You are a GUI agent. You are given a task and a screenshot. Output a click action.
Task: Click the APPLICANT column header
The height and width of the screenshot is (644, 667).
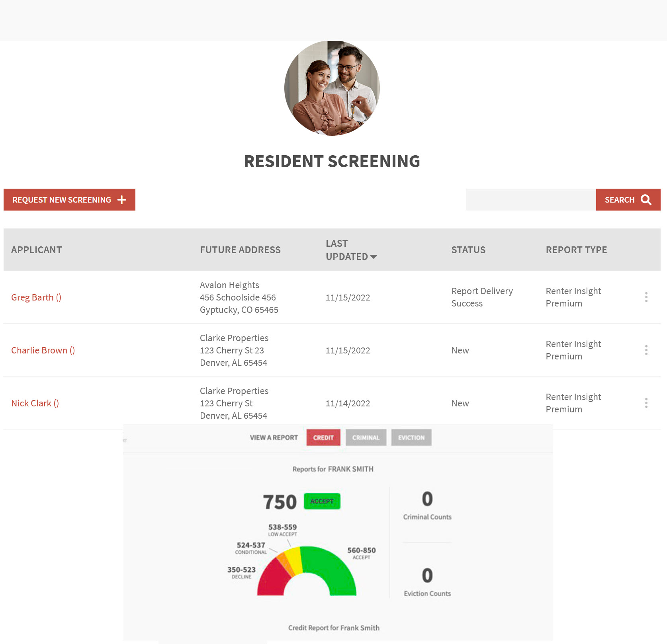[36, 250]
